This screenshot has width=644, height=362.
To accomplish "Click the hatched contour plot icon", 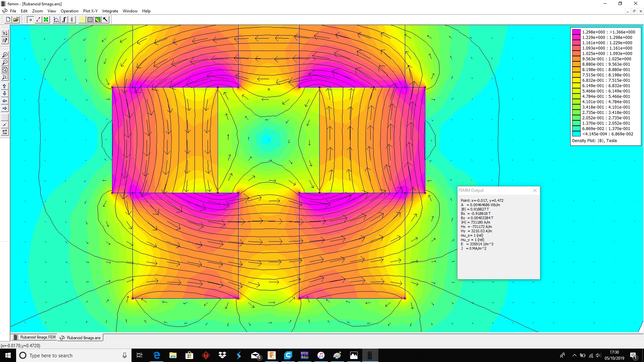I will point(90,20).
